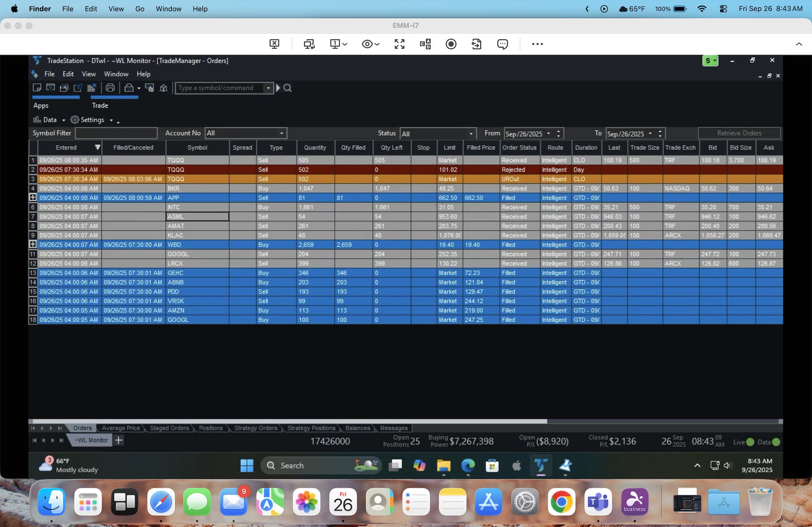The image size is (812, 527).
Task: Click the Data bar-chart icon
Action: pyautogui.click(x=37, y=120)
